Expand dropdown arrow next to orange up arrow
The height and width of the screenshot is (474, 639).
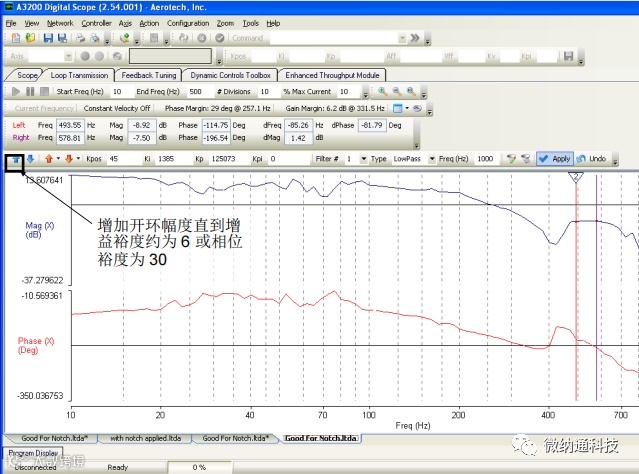point(58,159)
